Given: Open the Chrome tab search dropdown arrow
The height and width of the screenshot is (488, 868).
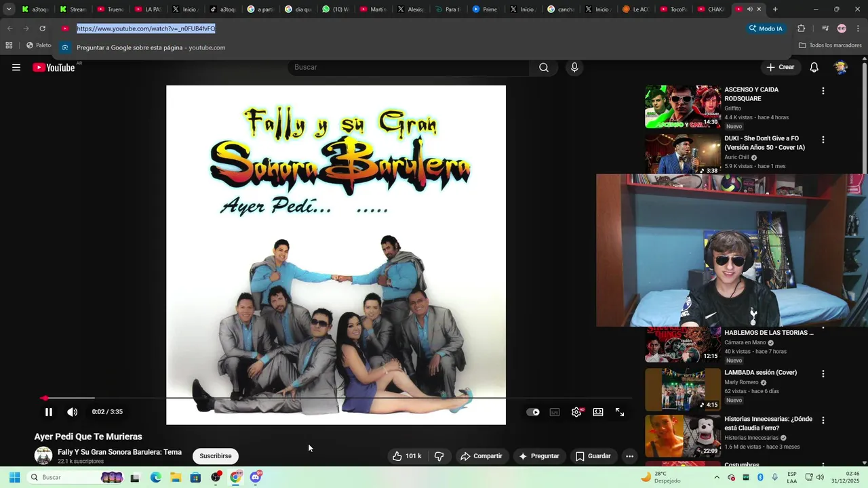Looking at the screenshot, I should coord(9,9).
